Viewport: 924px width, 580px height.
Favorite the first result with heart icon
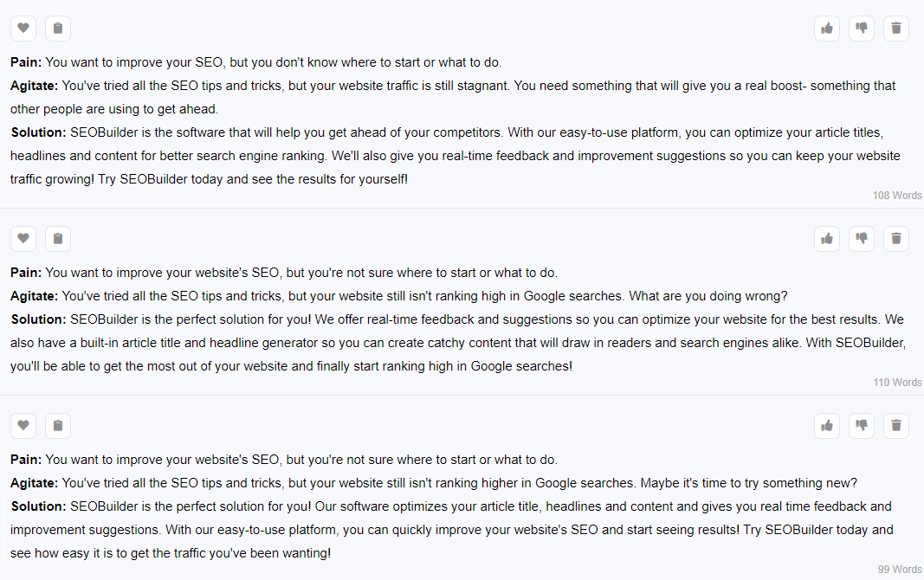click(x=23, y=29)
